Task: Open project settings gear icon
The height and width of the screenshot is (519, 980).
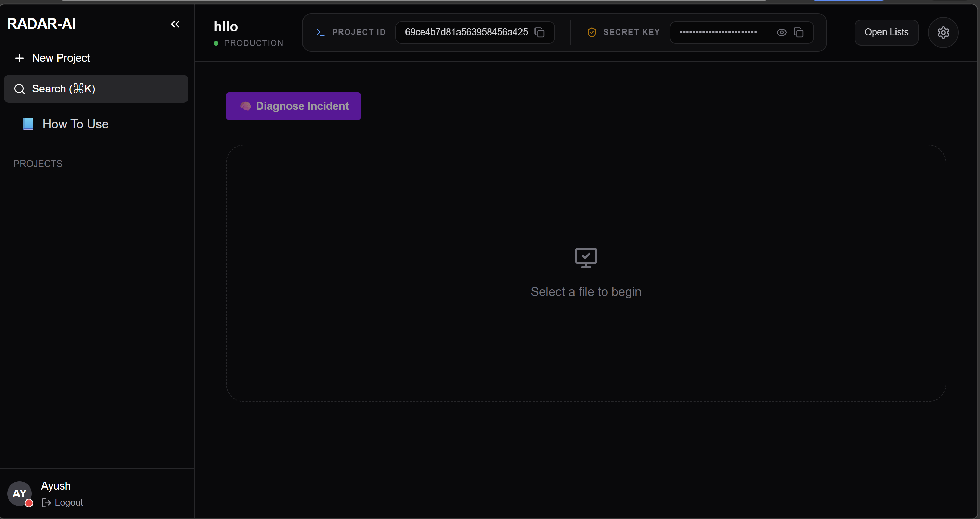Action: [x=943, y=33]
